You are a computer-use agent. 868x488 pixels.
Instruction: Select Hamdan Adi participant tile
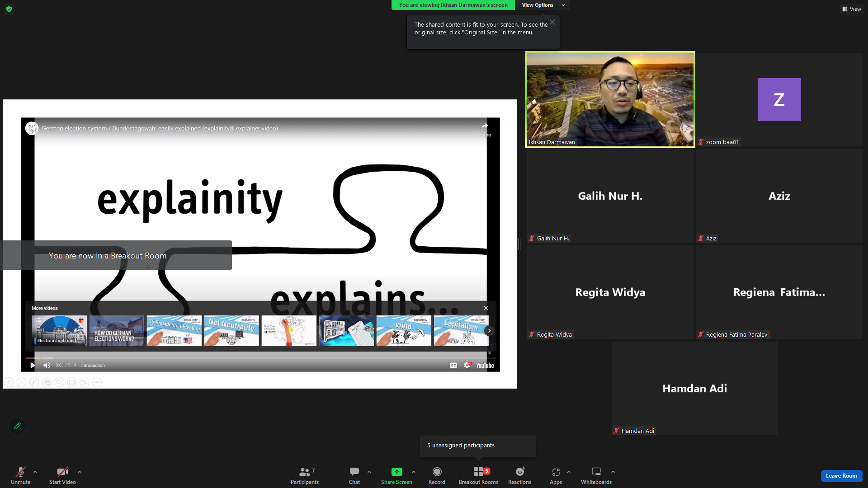tap(694, 388)
